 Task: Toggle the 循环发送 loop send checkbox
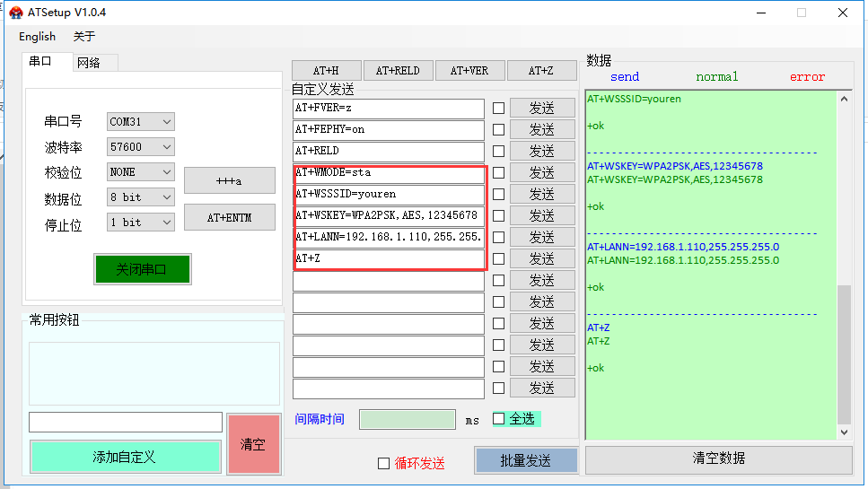click(384, 463)
